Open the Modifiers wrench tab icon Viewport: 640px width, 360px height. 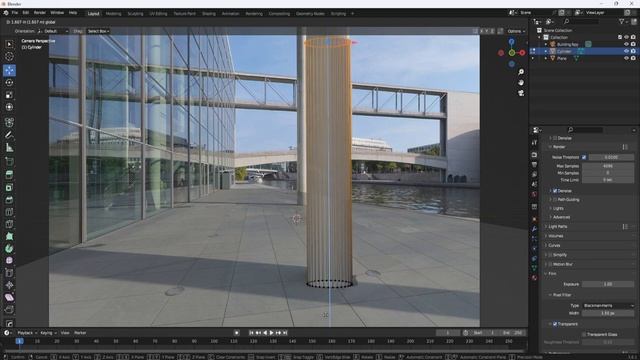[534, 229]
